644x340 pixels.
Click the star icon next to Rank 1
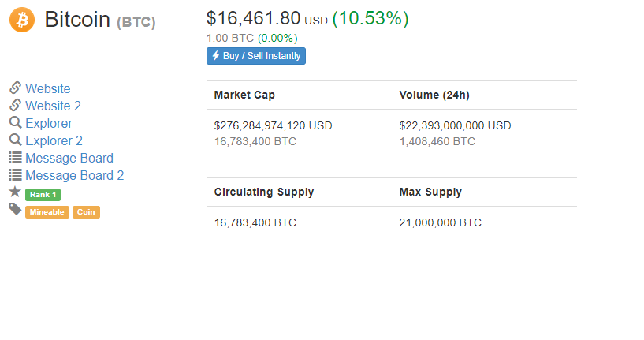pos(15,192)
